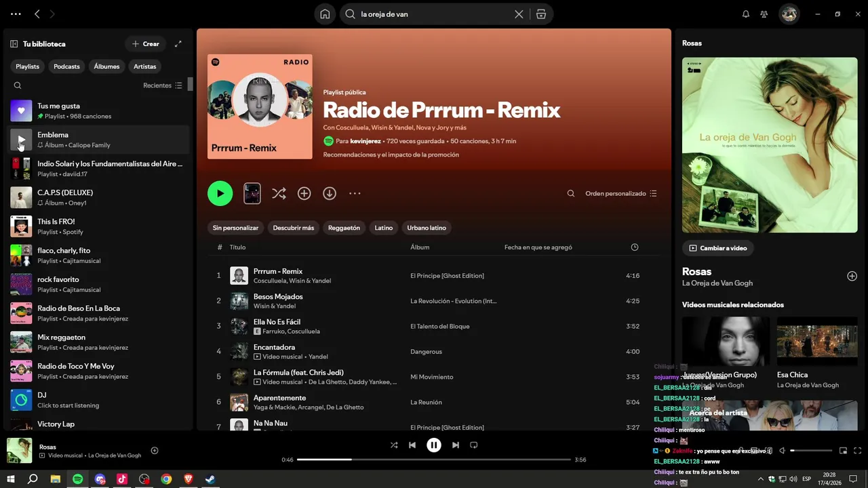Open the mini player icon
The width and height of the screenshot is (868, 488).
click(x=844, y=451)
